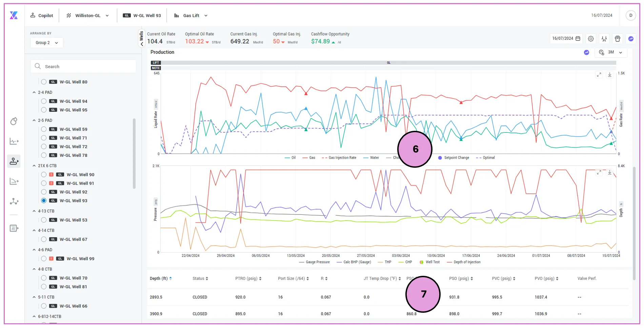Open the 3M time range dropdown

click(611, 52)
